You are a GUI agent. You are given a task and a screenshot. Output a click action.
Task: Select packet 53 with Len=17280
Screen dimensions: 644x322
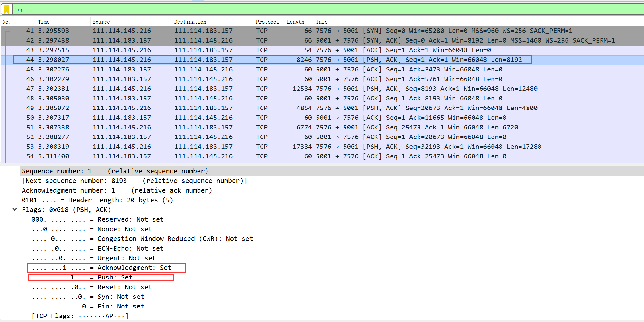pyautogui.click(x=290, y=147)
